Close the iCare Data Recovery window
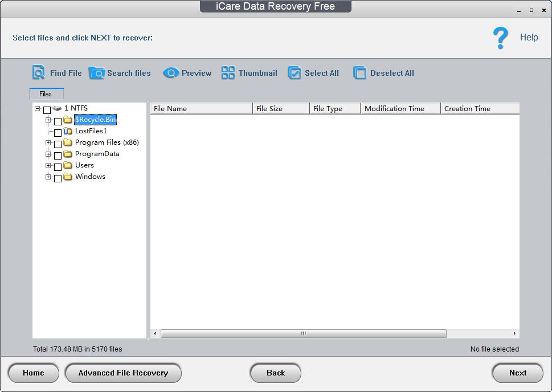 (544, 11)
